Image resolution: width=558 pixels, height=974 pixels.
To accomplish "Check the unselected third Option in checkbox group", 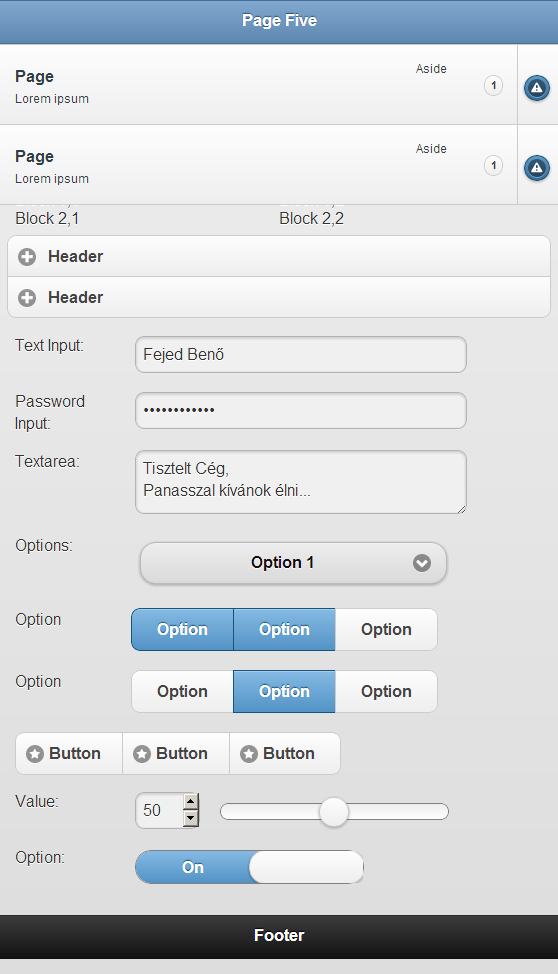I will 386,629.
